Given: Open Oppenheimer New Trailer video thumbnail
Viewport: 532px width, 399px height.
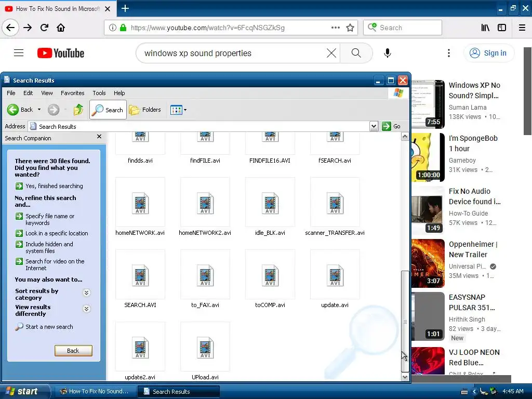Looking at the screenshot, I should (x=428, y=263).
